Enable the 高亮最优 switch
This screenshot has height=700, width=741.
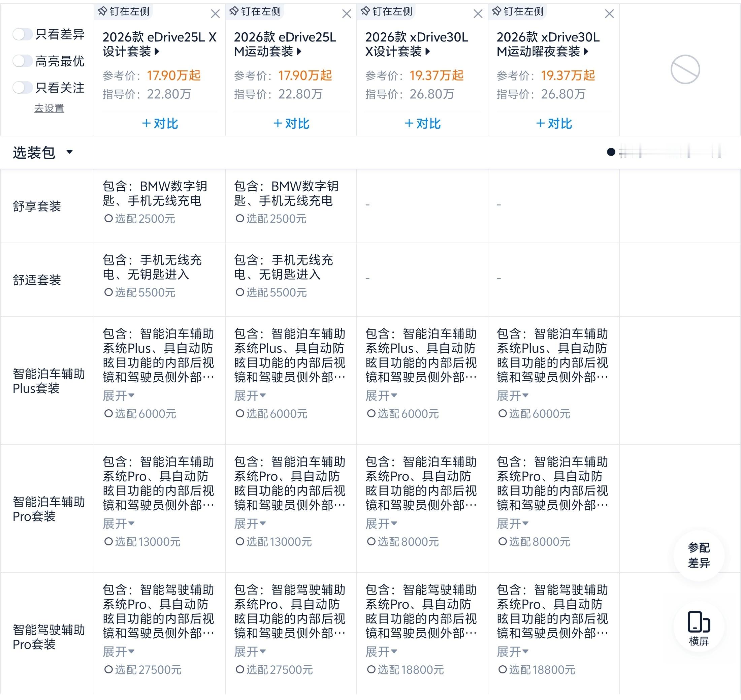tap(22, 61)
